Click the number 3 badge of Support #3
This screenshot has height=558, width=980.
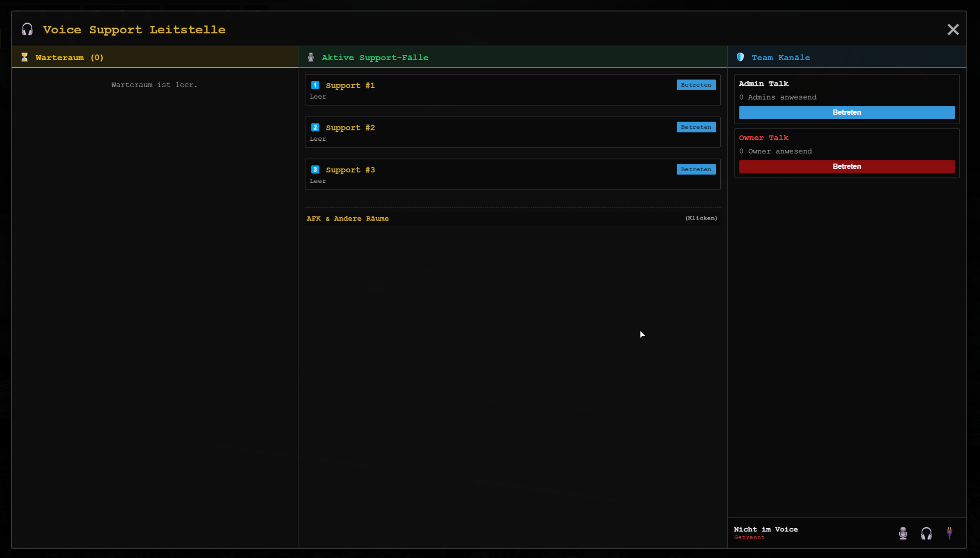click(315, 169)
